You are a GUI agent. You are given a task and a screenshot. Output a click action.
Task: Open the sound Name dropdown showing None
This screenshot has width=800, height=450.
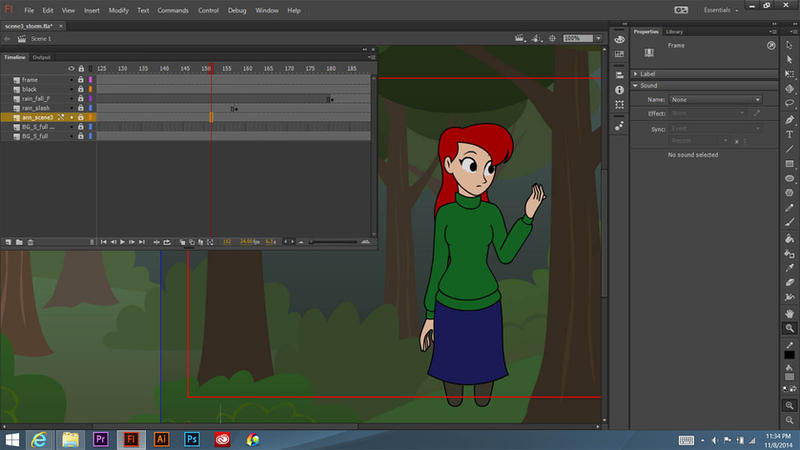[x=715, y=99]
